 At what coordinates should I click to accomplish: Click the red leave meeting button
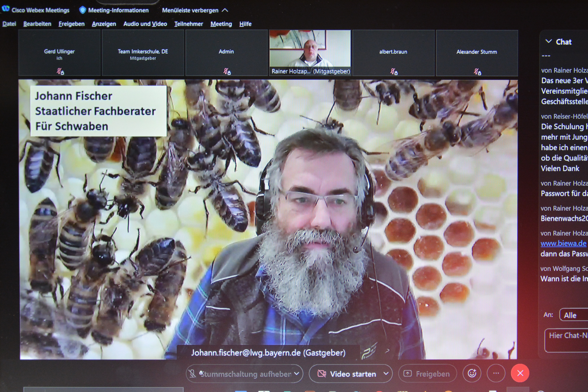click(x=520, y=373)
